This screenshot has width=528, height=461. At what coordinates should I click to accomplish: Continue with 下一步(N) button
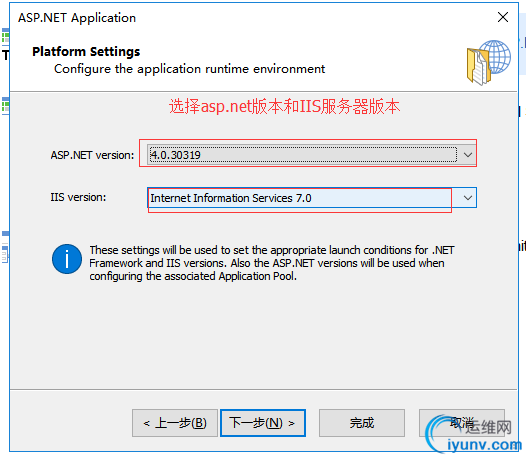click(x=263, y=423)
